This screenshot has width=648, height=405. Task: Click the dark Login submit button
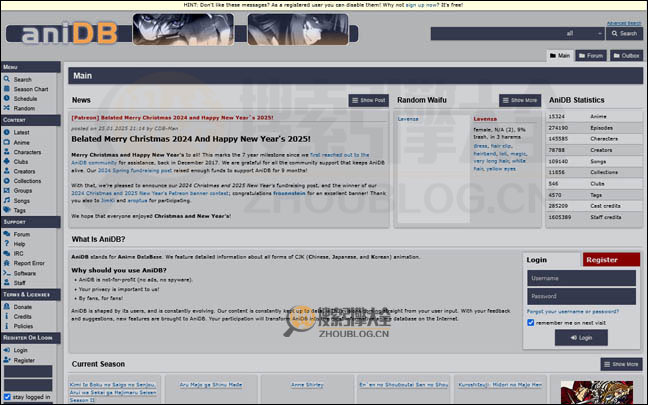coord(581,338)
